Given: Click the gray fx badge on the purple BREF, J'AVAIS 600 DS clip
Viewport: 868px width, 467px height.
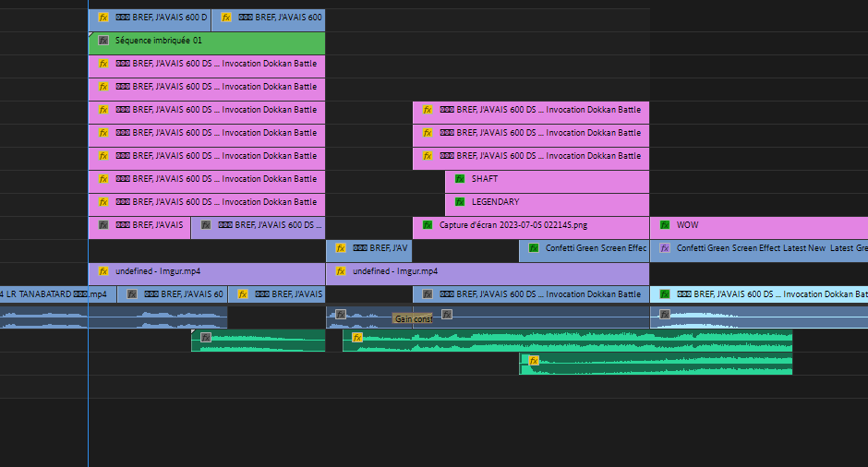Looking at the screenshot, I should (206, 225).
